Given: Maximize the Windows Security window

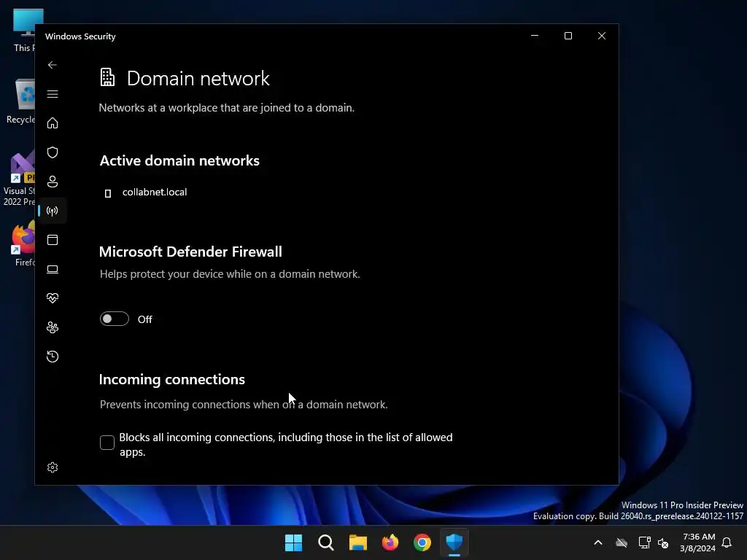Looking at the screenshot, I should 568,36.
